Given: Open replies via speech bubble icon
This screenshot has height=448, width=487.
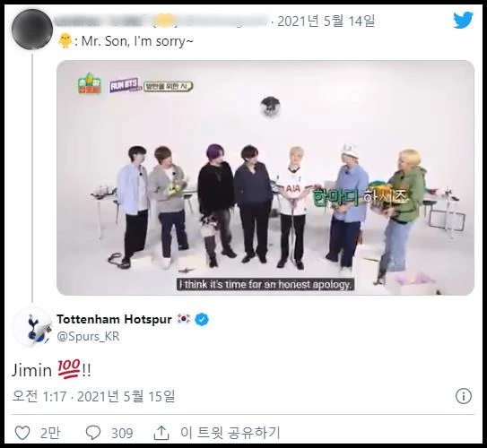Looking at the screenshot, I should click(93, 433).
